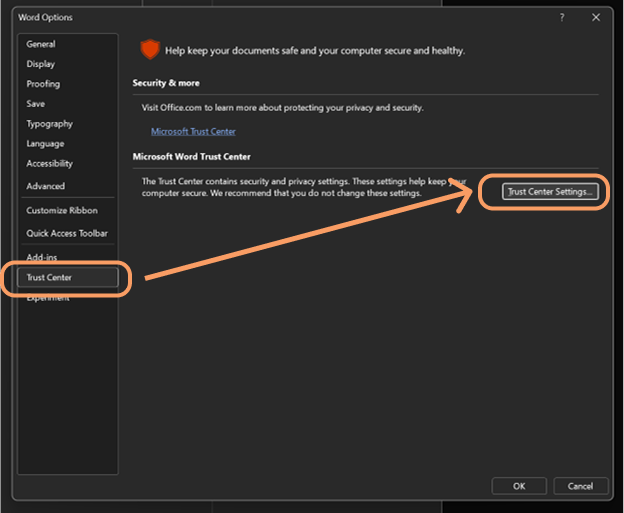This screenshot has width=624, height=513.
Task: Click the Microsoft Word Trust Center heading
Action: (x=191, y=157)
